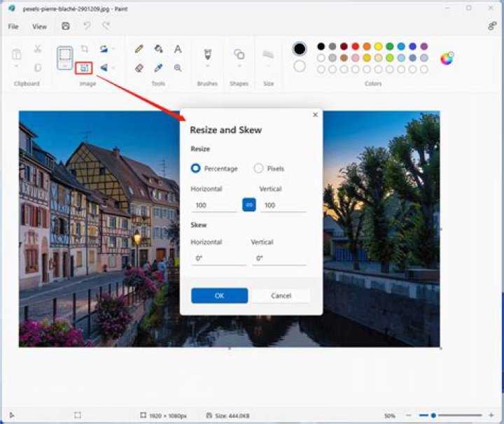Click the Rotate icon

pos(104,49)
